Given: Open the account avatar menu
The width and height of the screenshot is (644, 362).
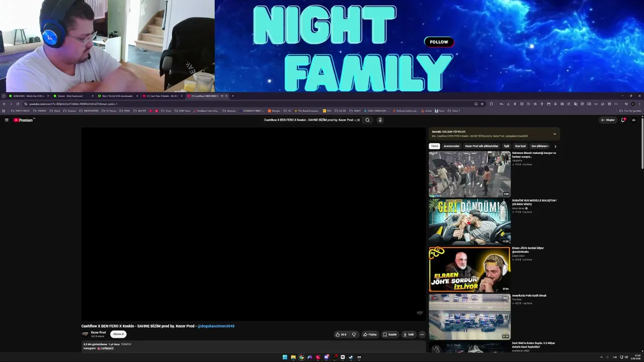Looking at the screenshot, I should [x=633, y=120].
